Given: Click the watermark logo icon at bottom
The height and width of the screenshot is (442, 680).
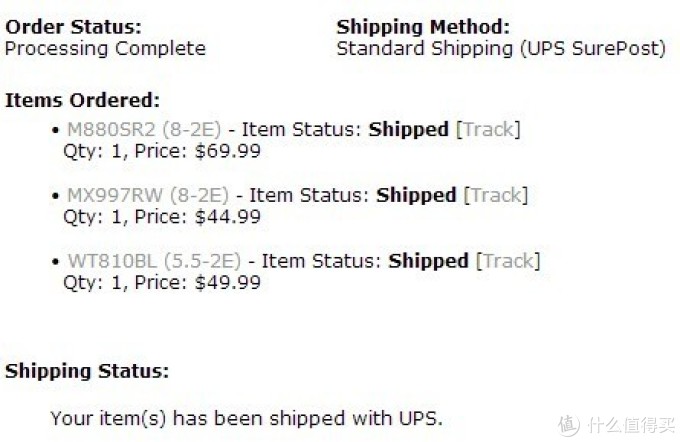Looking at the screenshot, I should click(569, 425).
